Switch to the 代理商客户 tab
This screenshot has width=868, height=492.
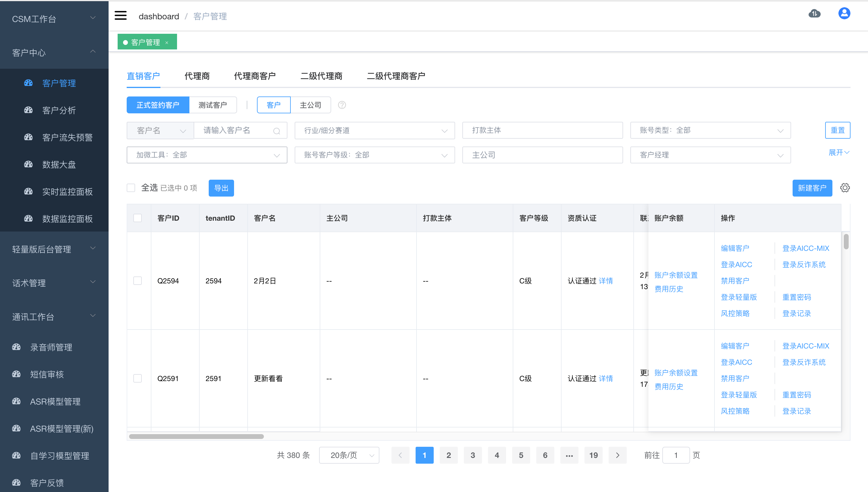coord(255,76)
